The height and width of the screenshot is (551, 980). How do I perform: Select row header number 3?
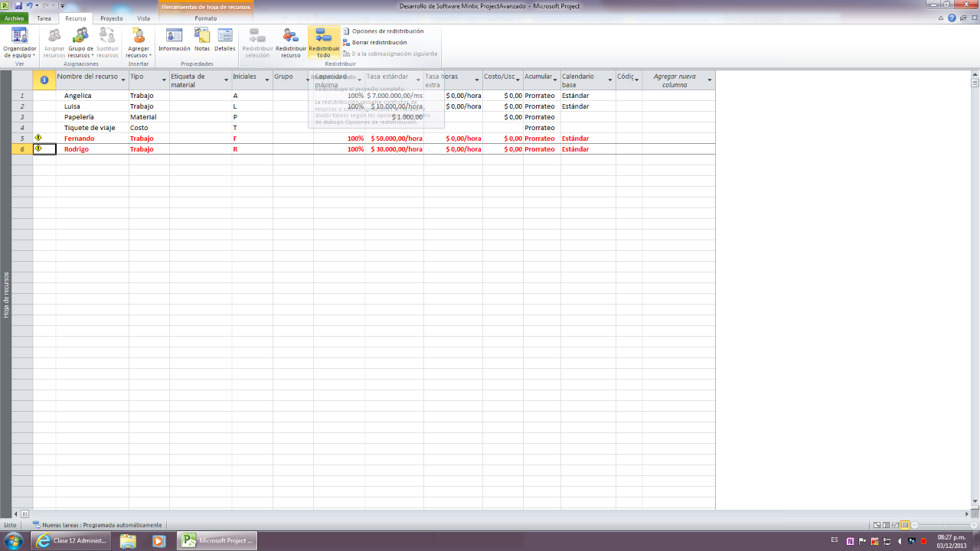tap(22, 117)
